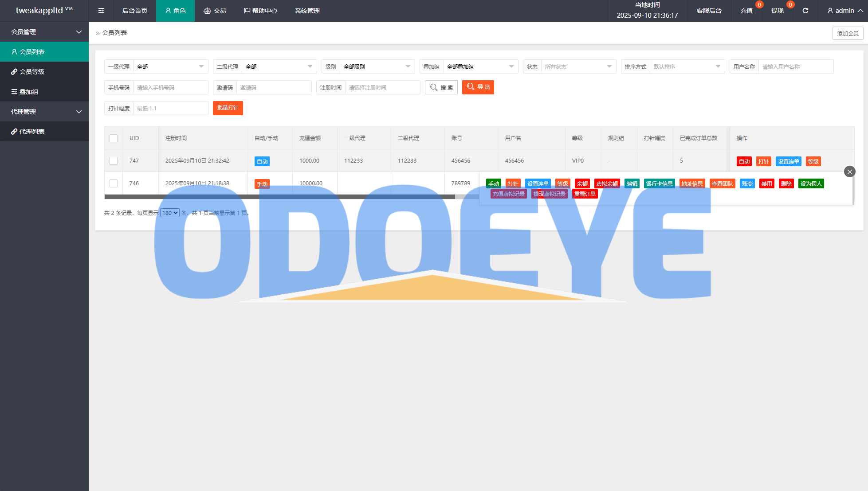Open the 交易 top menu tab
The image size is (868, 491).
point(215,11)
